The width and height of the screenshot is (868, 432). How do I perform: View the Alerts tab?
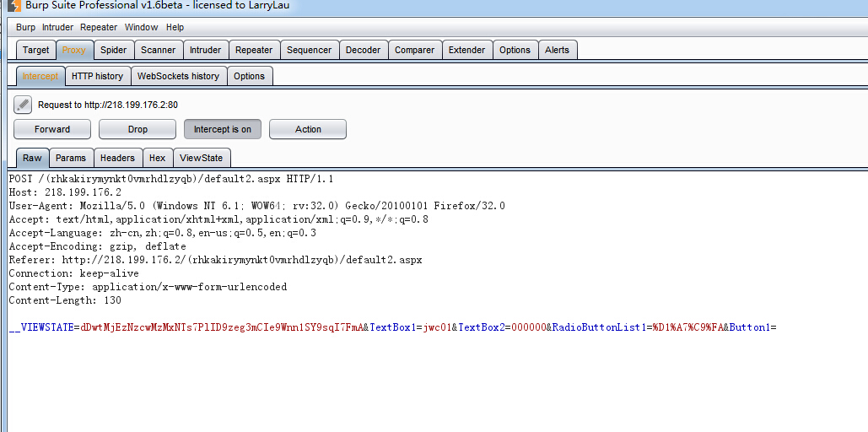[x=557, y=50]
